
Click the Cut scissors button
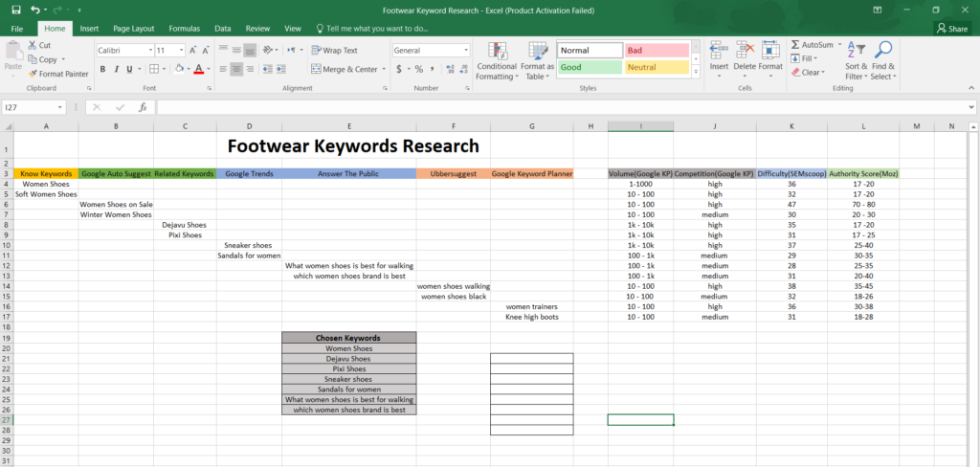[x=40, y=46]
